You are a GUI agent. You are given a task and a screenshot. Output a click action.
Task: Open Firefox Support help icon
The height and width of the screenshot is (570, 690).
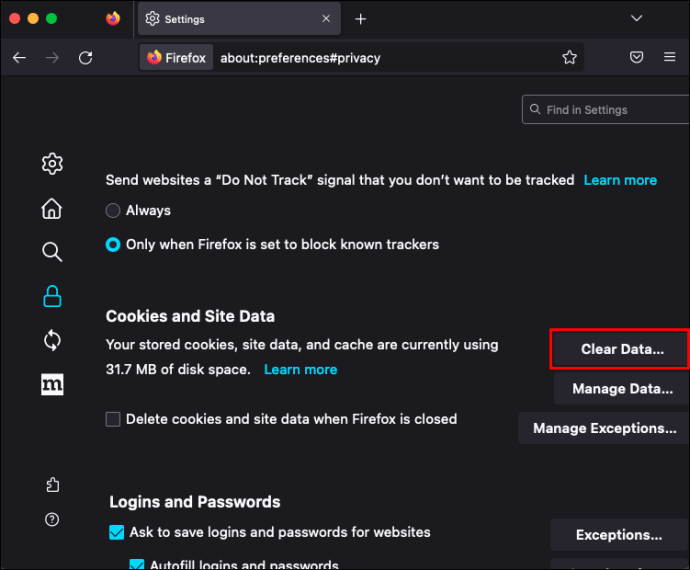coord(52,519)
